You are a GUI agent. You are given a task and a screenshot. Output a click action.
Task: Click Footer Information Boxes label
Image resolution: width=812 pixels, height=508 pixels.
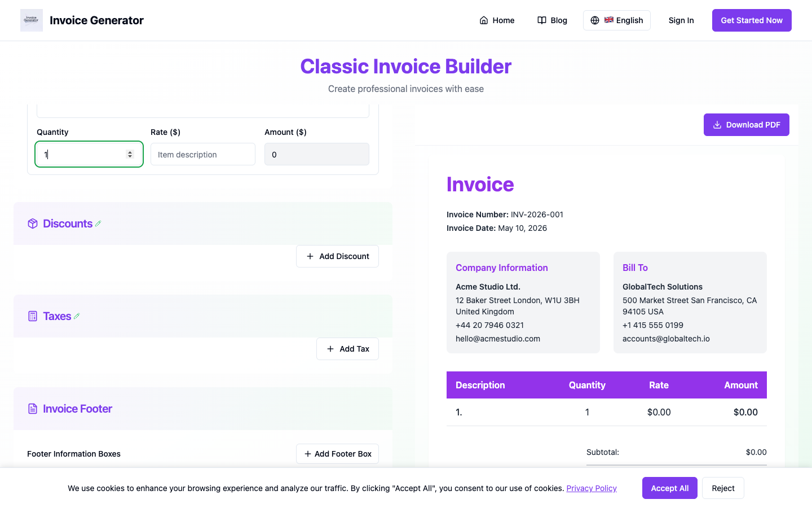74,454
